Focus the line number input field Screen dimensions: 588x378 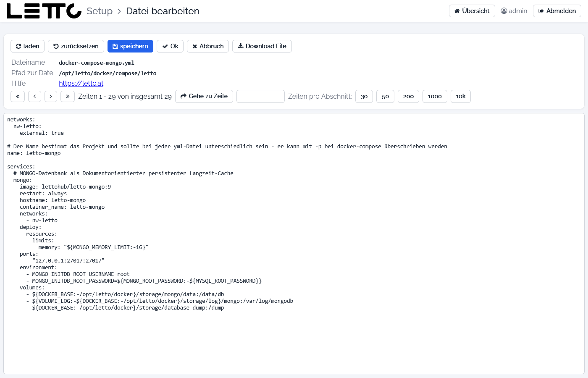(x=260, y=96)
